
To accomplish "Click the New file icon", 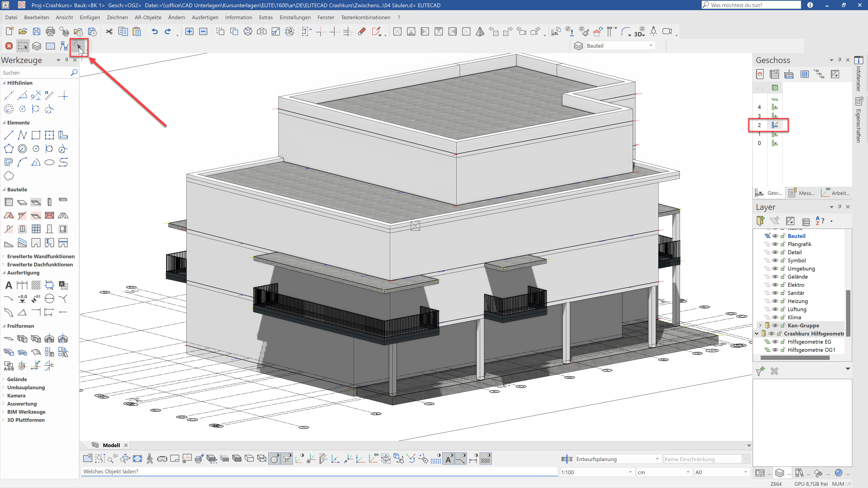I will (x=9, y=31).
